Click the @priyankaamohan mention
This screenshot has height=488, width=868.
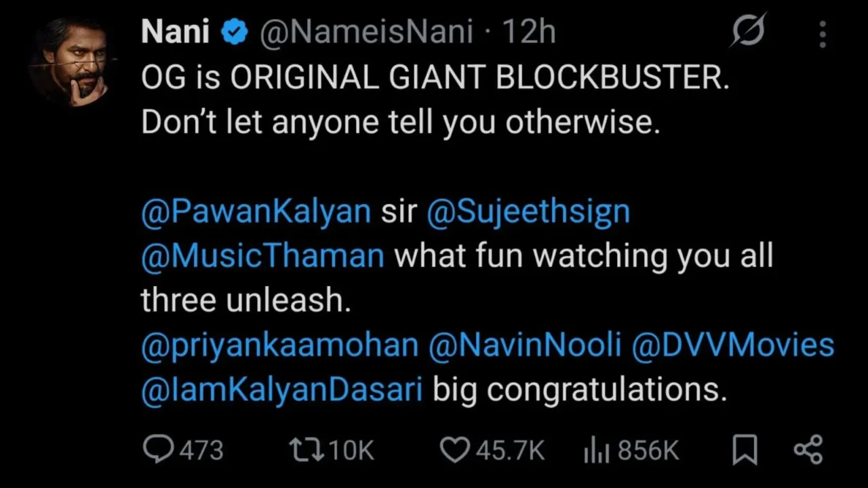pyautogui.click(x=279, y=345)
